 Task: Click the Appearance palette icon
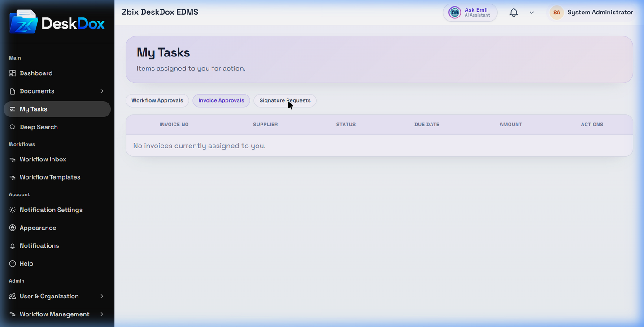13,228
